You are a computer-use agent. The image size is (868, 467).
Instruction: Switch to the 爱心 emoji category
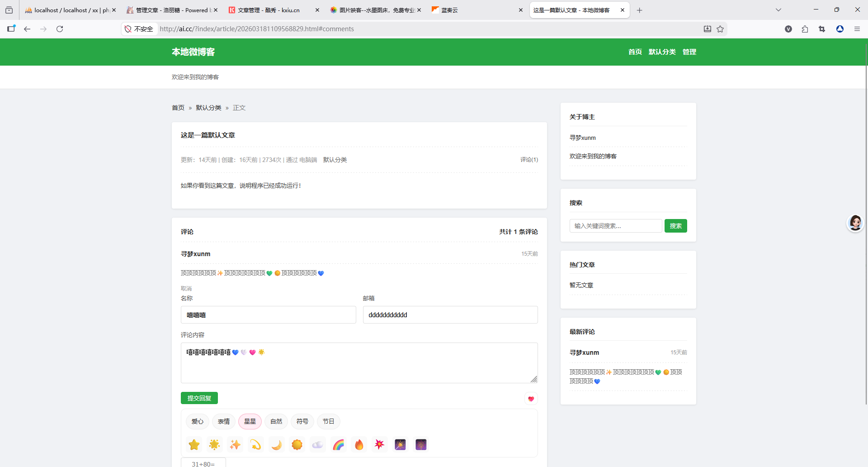pyautogui.click(x=198, y=421)
